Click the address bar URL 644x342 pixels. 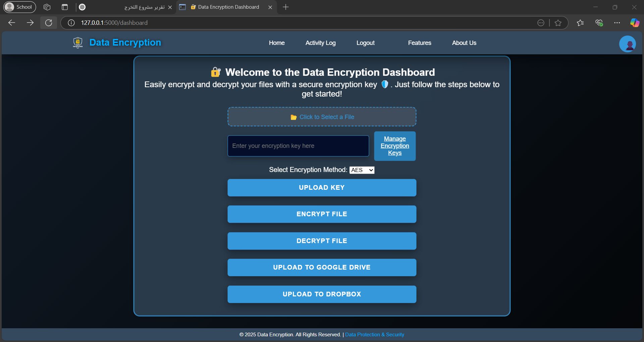tap(114, 23)
